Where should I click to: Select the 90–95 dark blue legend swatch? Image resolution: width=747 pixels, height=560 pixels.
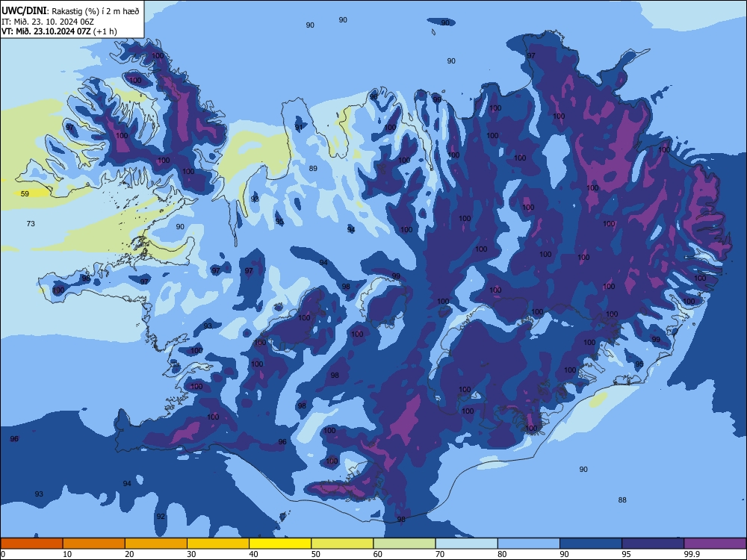coord(591,544)
